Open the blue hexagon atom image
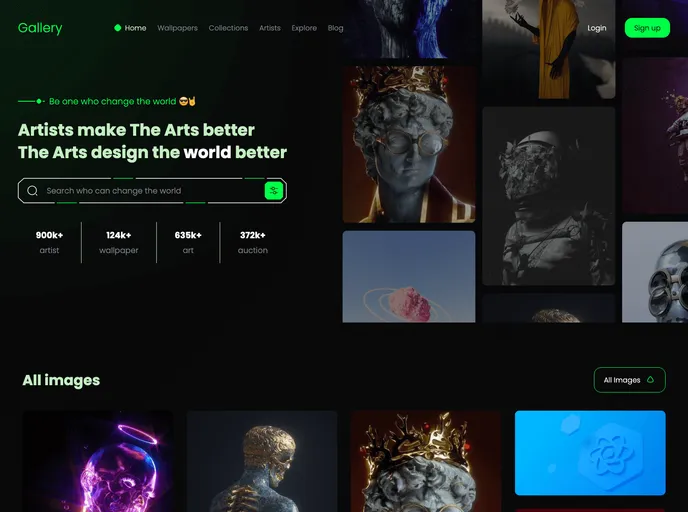The width and height of the screenshot is (688, 512). (x=590, y=453)
